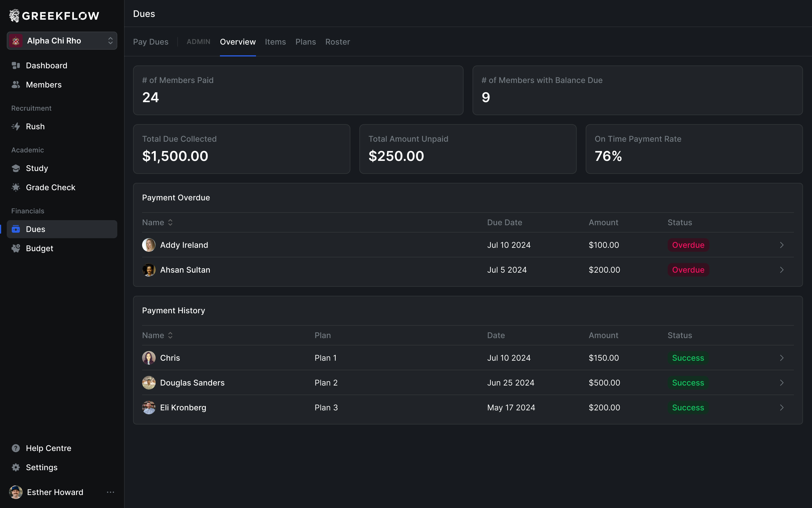Click the On Time Payment Rate 76% value
This screenshot has height=508, width=812.
pyautogui.click(x=608, y=156)
